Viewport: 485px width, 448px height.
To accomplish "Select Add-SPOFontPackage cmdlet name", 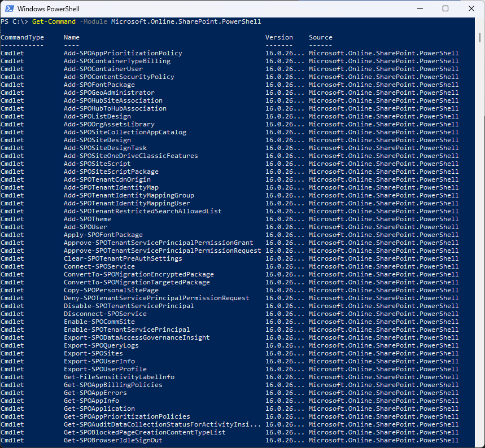I will point(99,85).
